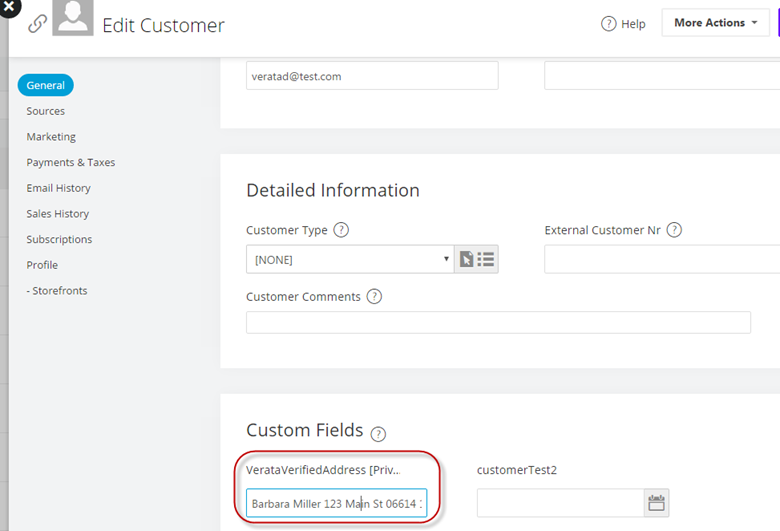Click the empty field right of email

coord(662,76)
